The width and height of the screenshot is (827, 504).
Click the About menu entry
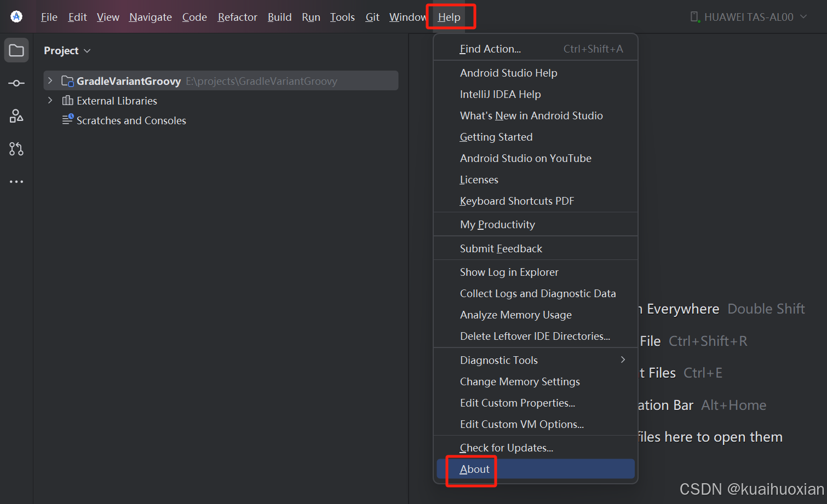click(x=474, y=469)
